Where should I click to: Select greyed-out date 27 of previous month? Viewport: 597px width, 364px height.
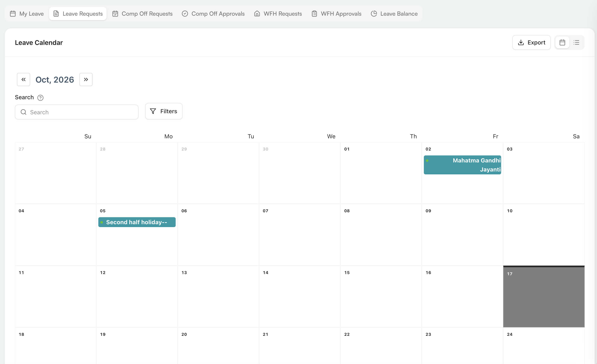[55, 173]
